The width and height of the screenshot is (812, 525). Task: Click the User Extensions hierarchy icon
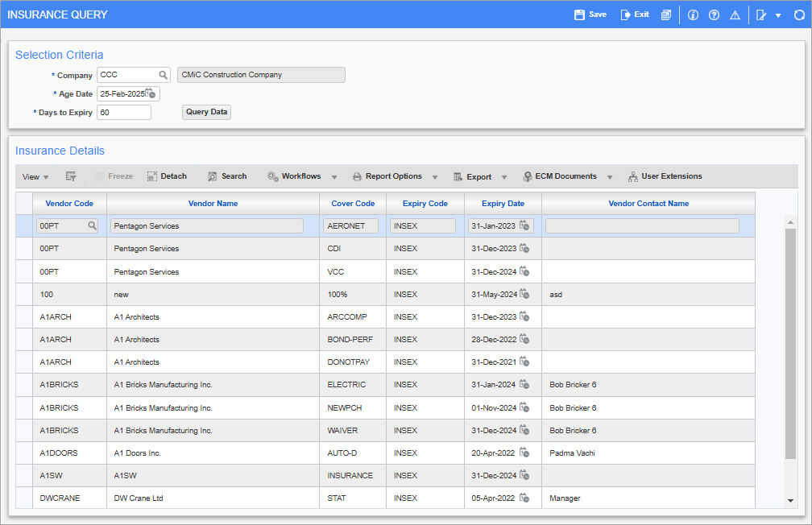pos(633,177)
